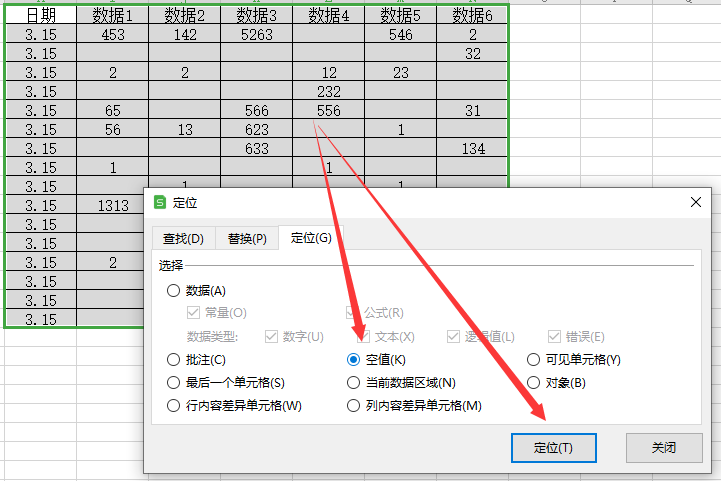Click the cell containing 633

click(257, 149)
